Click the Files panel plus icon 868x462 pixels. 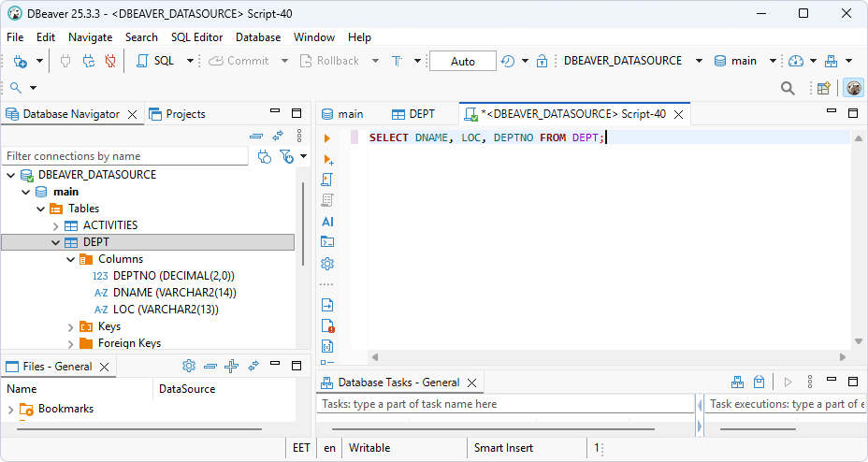tap(231, 366)
